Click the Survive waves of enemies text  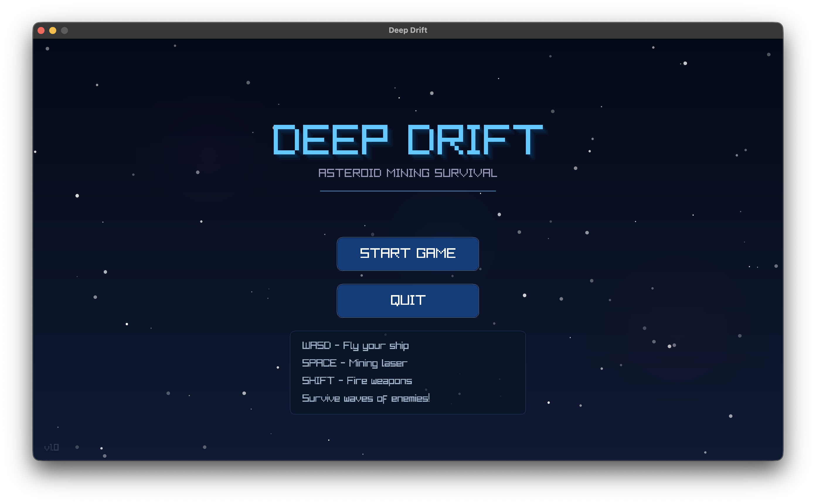366,398
